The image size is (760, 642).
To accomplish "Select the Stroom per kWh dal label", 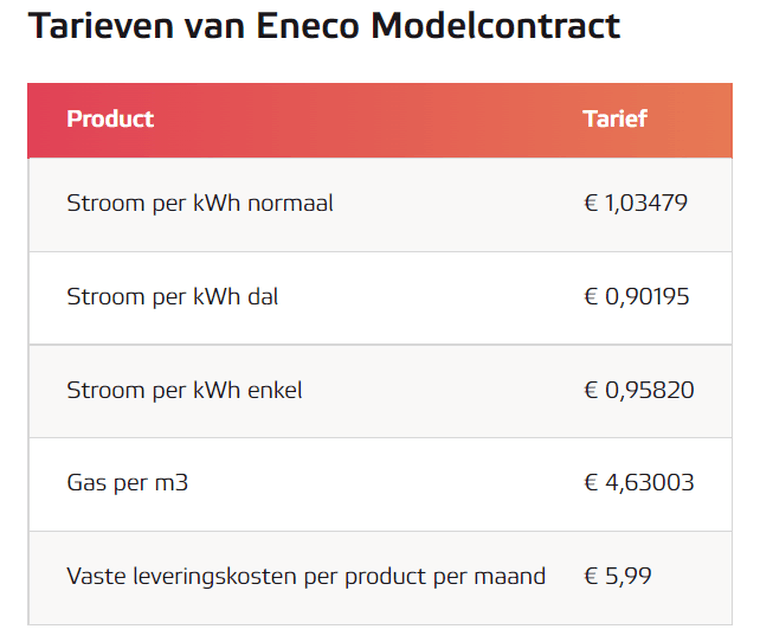I will point(172,297).
